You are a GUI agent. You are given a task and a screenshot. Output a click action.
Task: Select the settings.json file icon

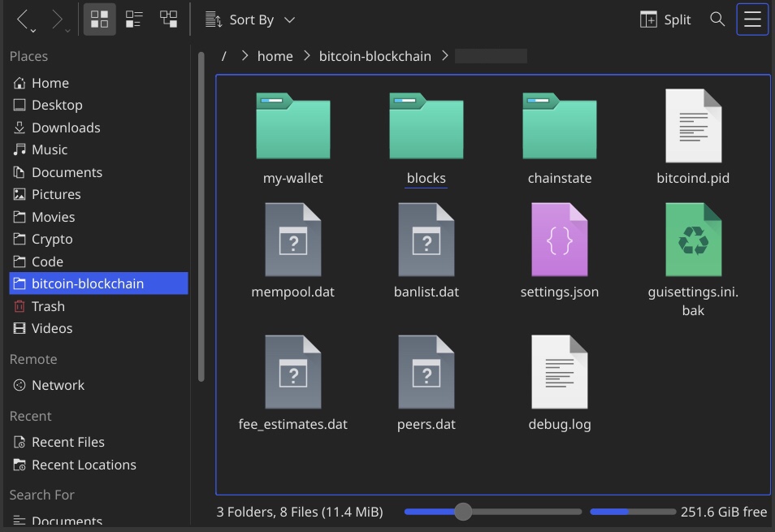[560, 240]
